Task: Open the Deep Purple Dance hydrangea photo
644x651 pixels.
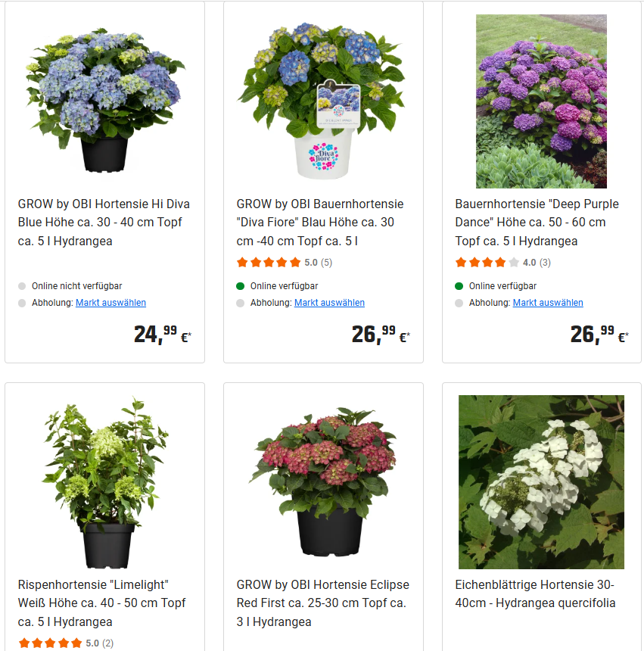Action: [541, 101]
